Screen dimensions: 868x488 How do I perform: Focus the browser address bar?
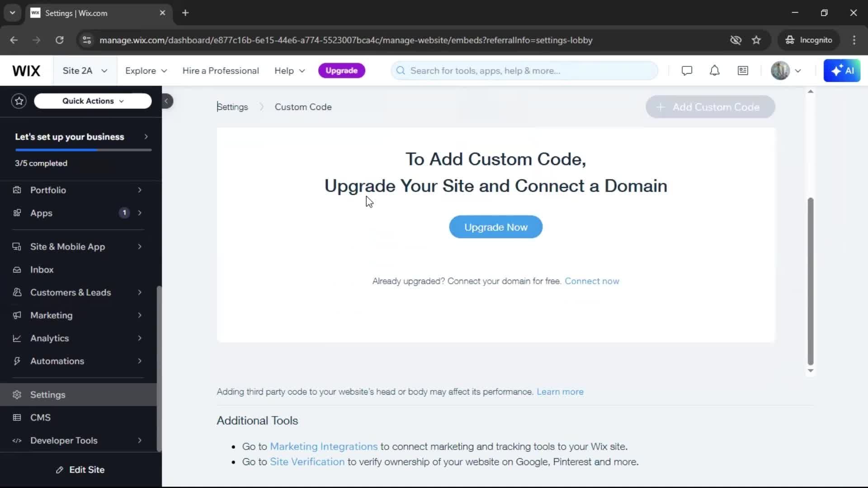click(346, 40)
